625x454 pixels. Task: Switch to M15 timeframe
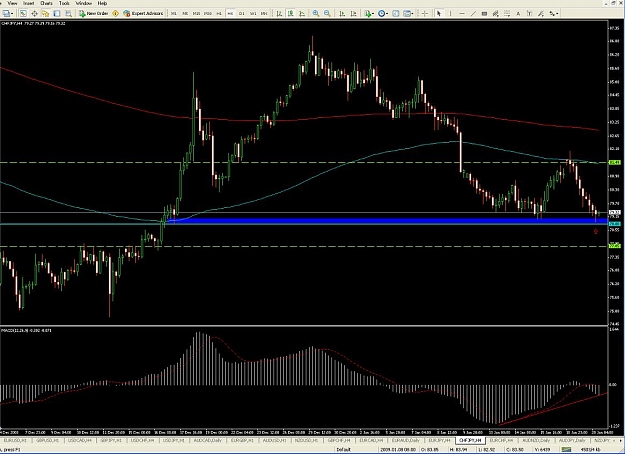click(x=196, y=14)
